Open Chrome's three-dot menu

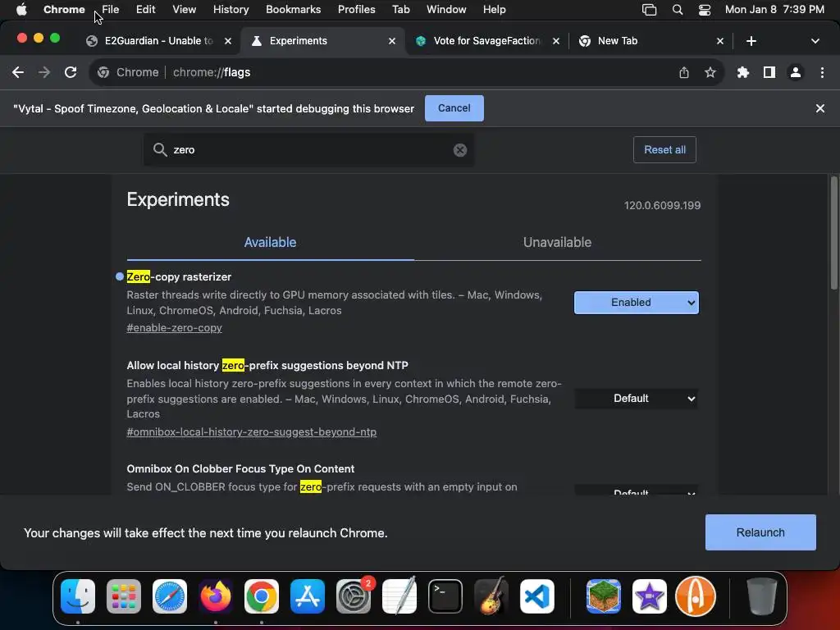coord(822,72)
